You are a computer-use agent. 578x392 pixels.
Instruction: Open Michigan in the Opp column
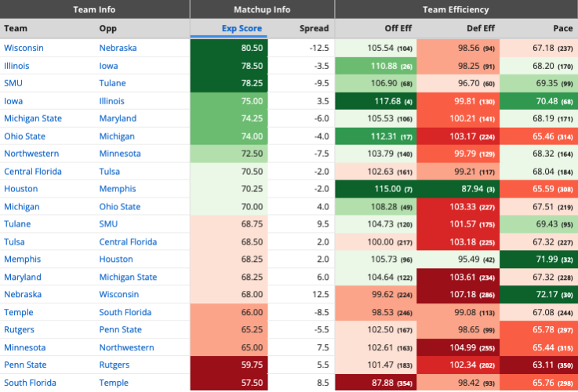117,136
